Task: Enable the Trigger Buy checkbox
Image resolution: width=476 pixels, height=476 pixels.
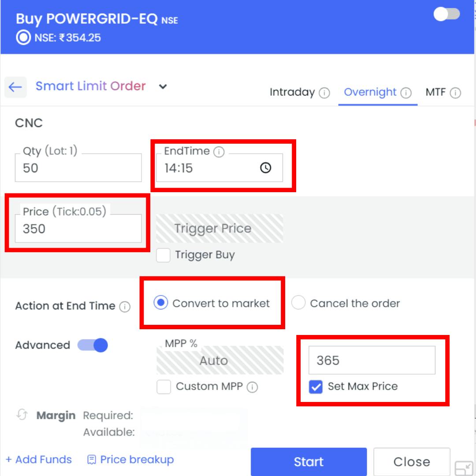Action: [x=164, y=255]
